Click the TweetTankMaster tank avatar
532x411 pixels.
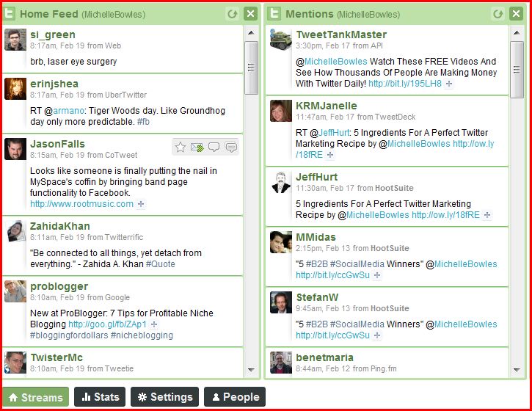(281, 40)
